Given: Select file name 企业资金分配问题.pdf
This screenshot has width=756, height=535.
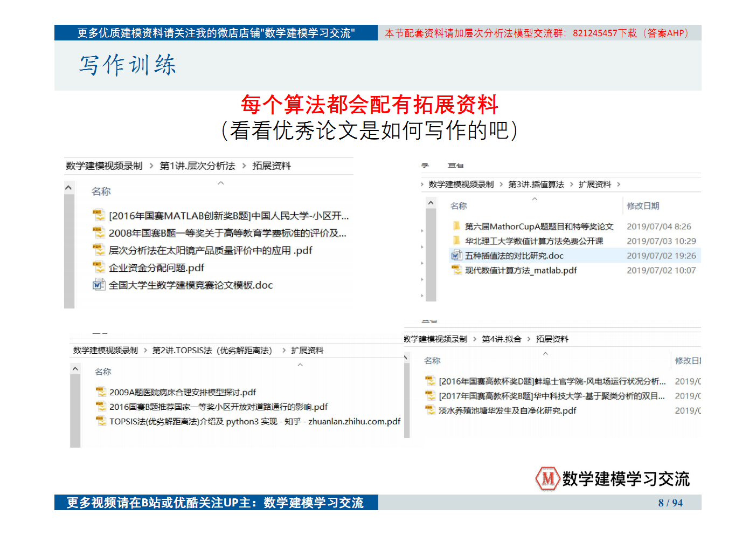Looking at the screenshot, I should 156,267.
